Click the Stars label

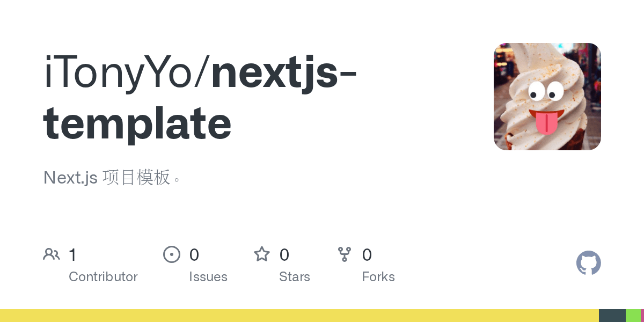pos(295,277)
